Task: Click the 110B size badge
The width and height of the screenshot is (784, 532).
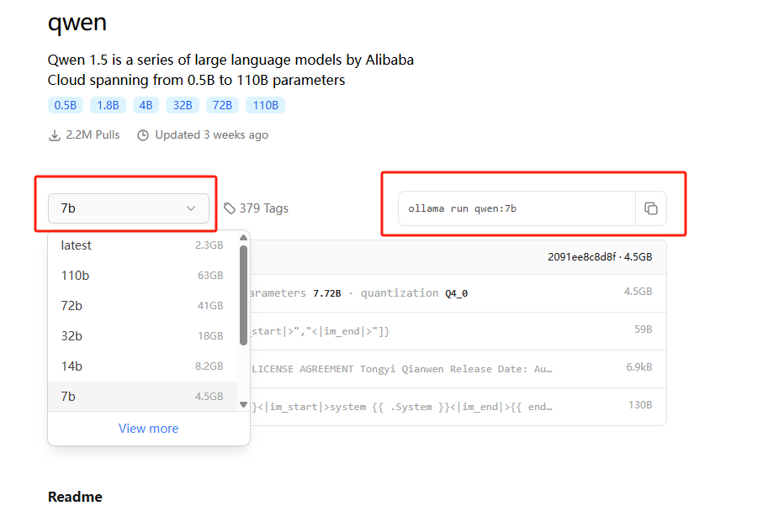Action: point(265,105)
